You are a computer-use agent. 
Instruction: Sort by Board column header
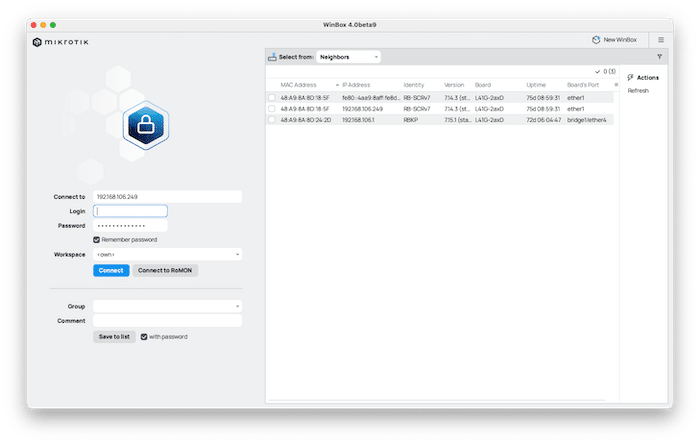tap(483, 85)
